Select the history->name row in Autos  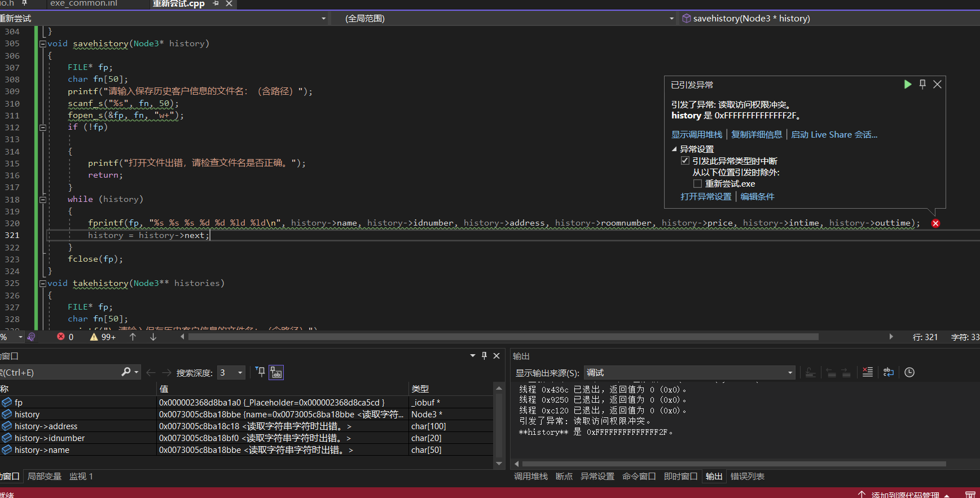click(247, 450)
